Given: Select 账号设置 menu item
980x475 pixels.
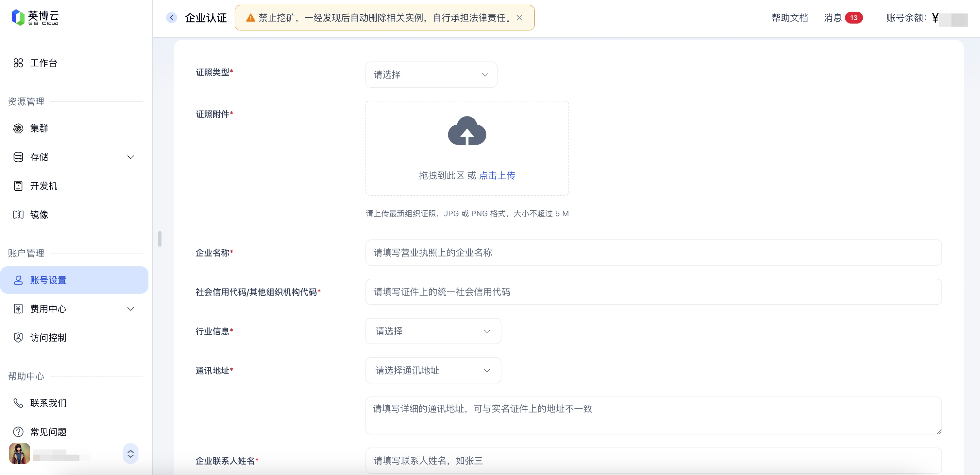Looking at the screenshot, I should point(48,280).
